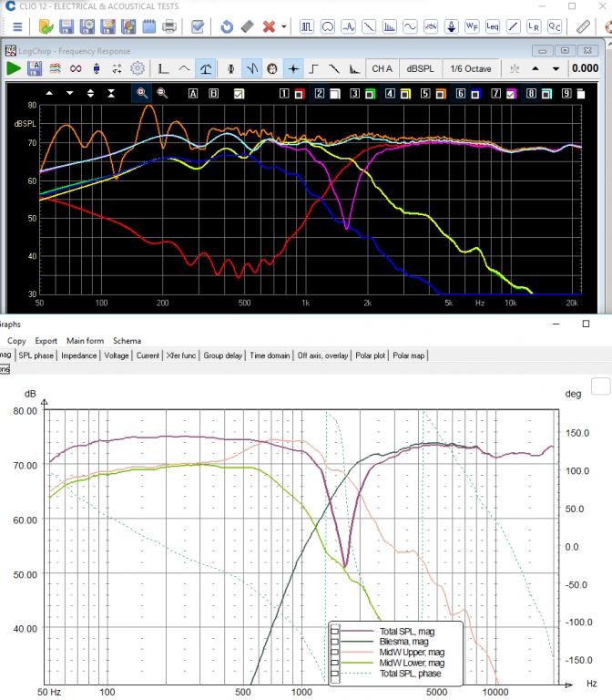Screen dimensions: 612x700
Task: Compress Y scale with hourglass arrows icon
Action: coord(111,93)
